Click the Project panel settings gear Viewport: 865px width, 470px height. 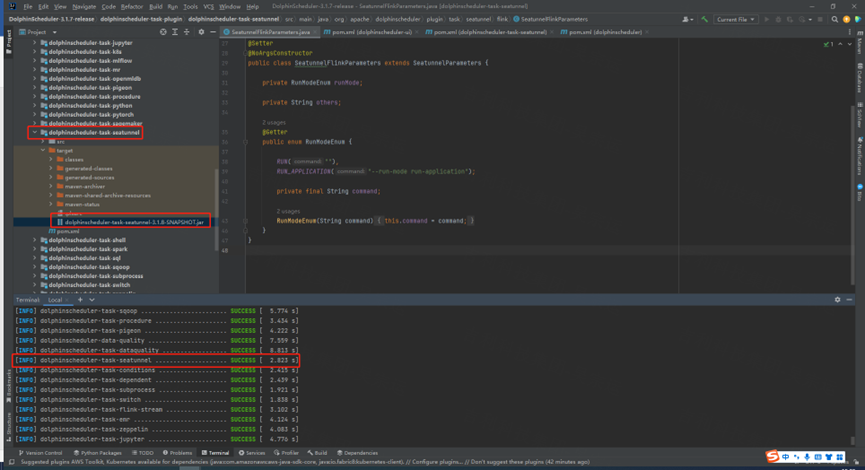point(199,32)
